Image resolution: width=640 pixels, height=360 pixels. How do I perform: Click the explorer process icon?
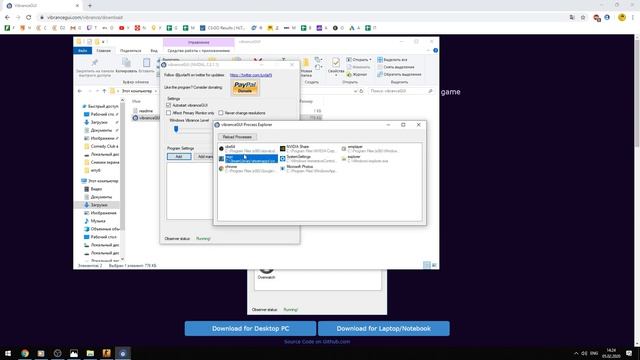344,159
